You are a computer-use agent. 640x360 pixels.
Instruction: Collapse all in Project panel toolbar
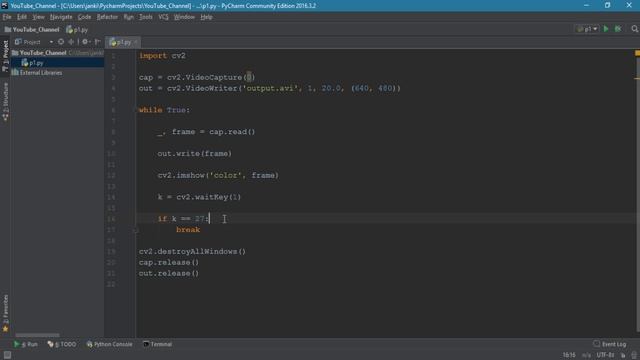point(71,42)
